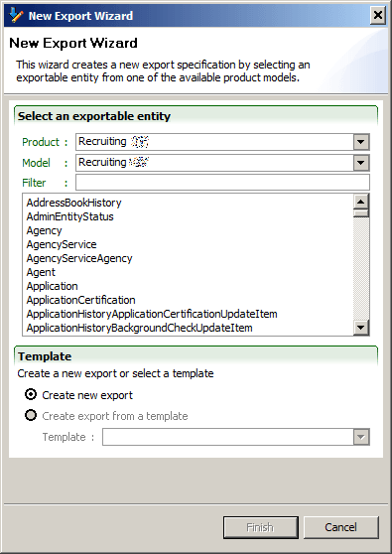Open the Product dropdown arrow
This screenshot has width=392, height=554.
coord(361,142)
